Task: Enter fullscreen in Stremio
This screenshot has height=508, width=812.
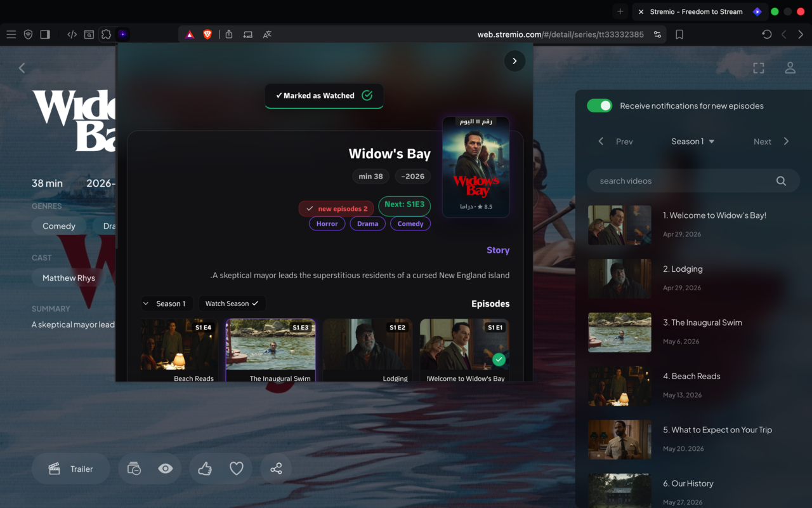Action: pyautogui.click(x=759, y=68)
